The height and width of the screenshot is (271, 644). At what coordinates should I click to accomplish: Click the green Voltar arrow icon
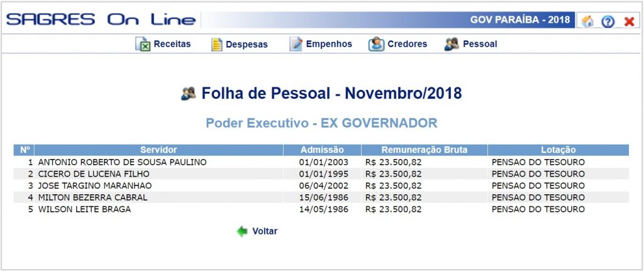tap(242, 231)
